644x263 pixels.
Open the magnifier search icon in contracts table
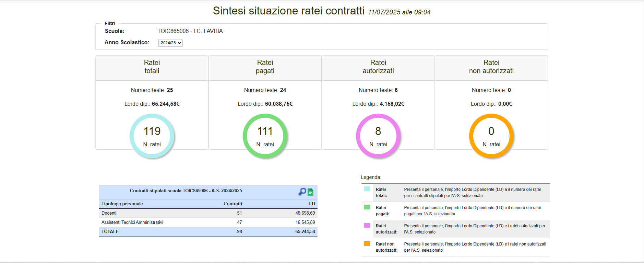click(302, 192)
